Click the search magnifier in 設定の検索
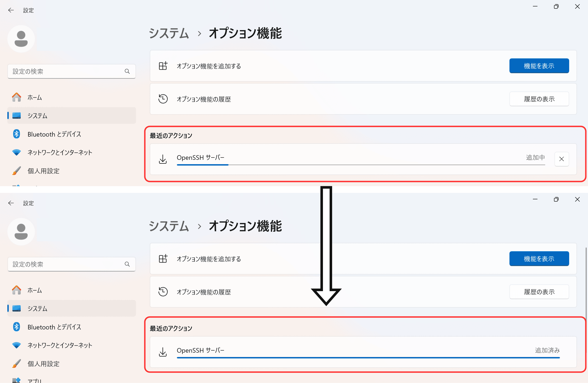 [x=127, y=71]
